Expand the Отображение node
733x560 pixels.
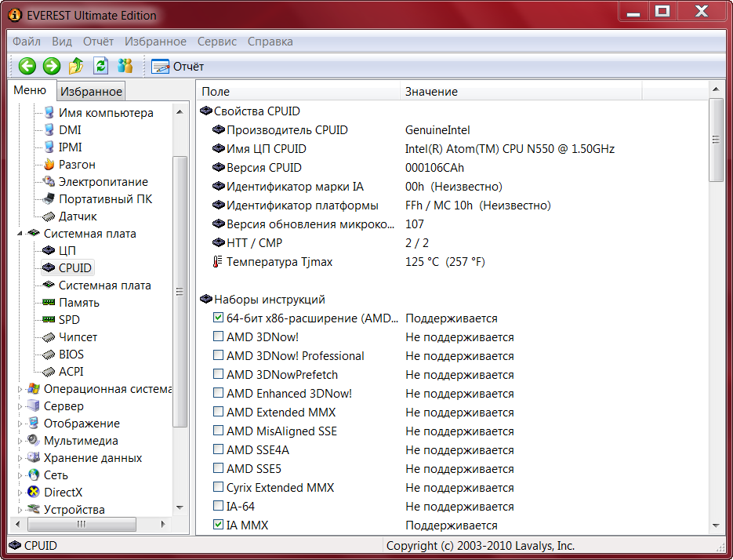point(20,424)
